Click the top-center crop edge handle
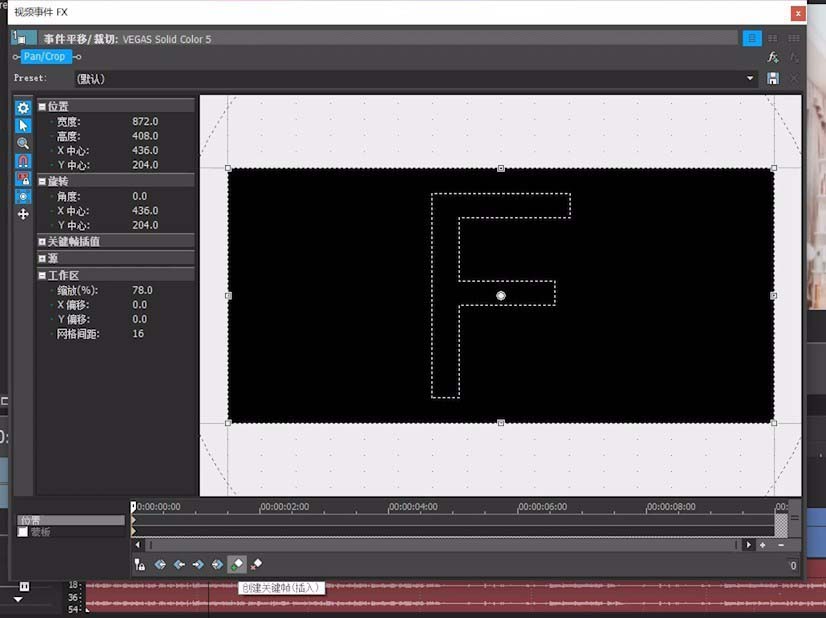Viewport: 826px width, 618px height. (501, 169)
